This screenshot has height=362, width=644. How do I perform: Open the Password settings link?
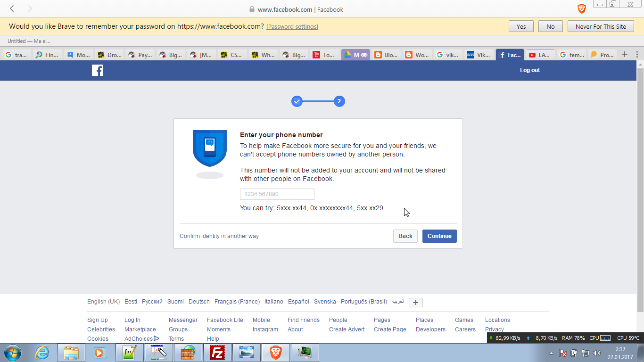[292, 27]
